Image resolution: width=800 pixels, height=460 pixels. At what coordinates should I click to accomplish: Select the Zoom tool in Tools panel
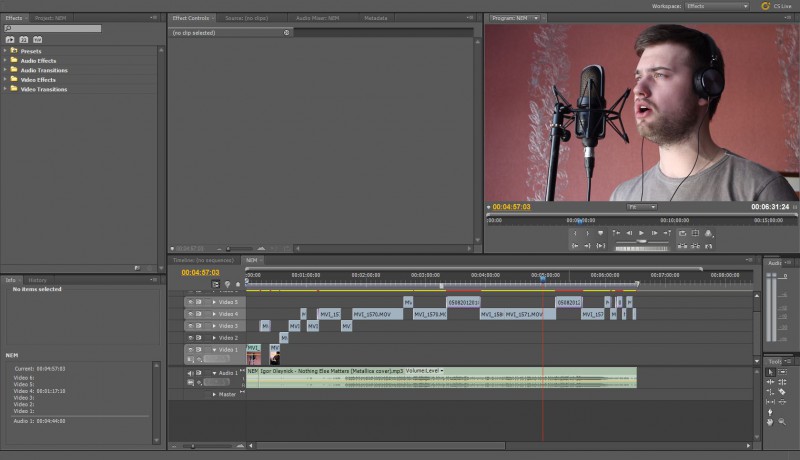tap(781, 422)
